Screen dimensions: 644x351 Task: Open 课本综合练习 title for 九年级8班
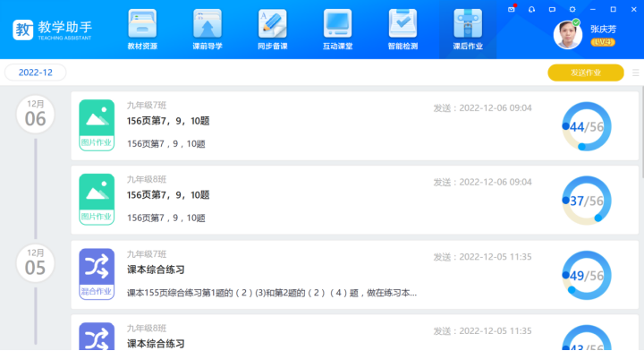click(156, 344)
